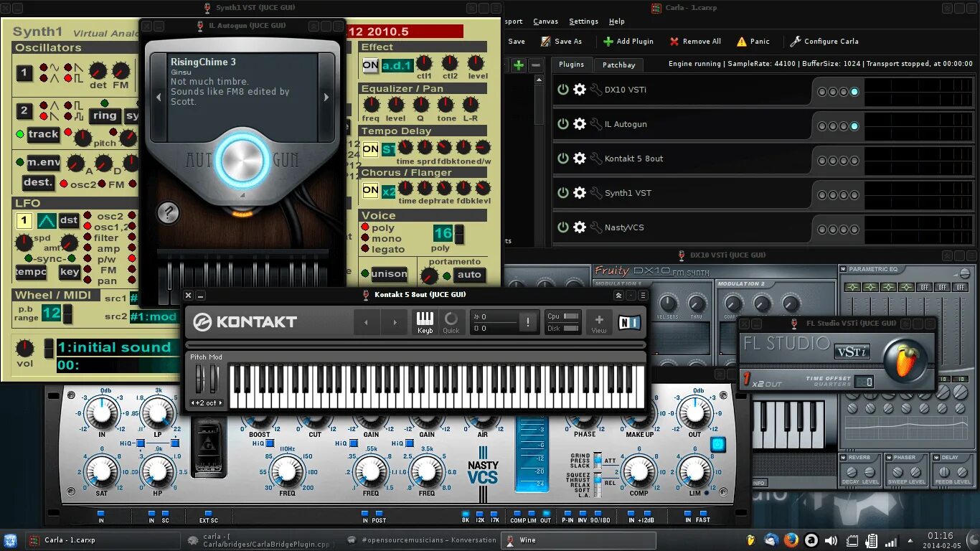Click the Native Instruments NI logo in Kontakt
The width and height of the screenshot is (980, 551).
coord(629,322)
